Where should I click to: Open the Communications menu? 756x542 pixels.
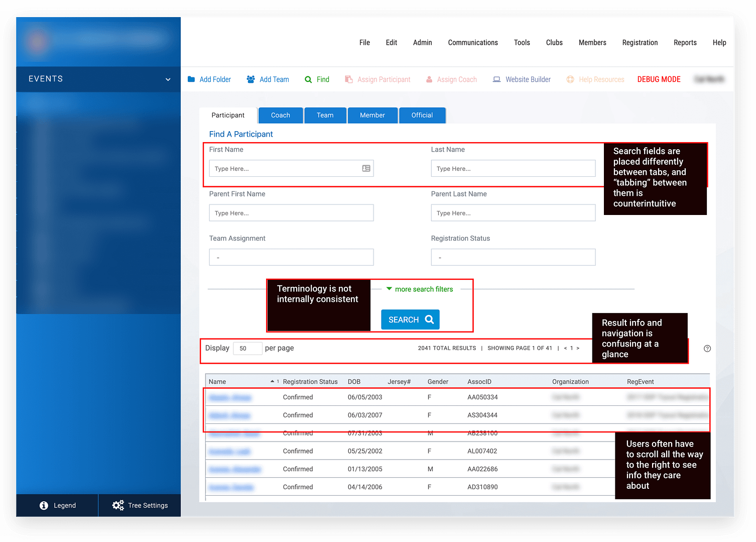(x=473, y=43)
